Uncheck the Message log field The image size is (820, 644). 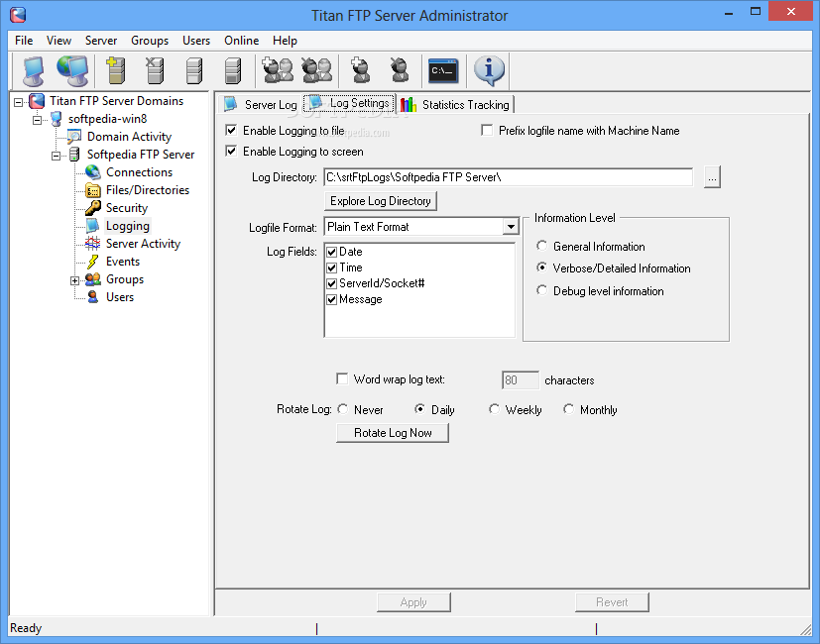pos(331,299)
